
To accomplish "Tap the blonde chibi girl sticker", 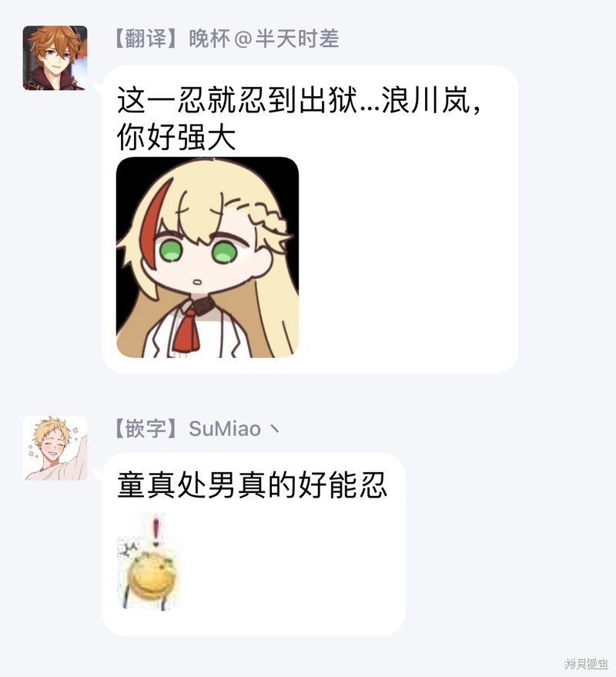I will (x=208, y=257).
